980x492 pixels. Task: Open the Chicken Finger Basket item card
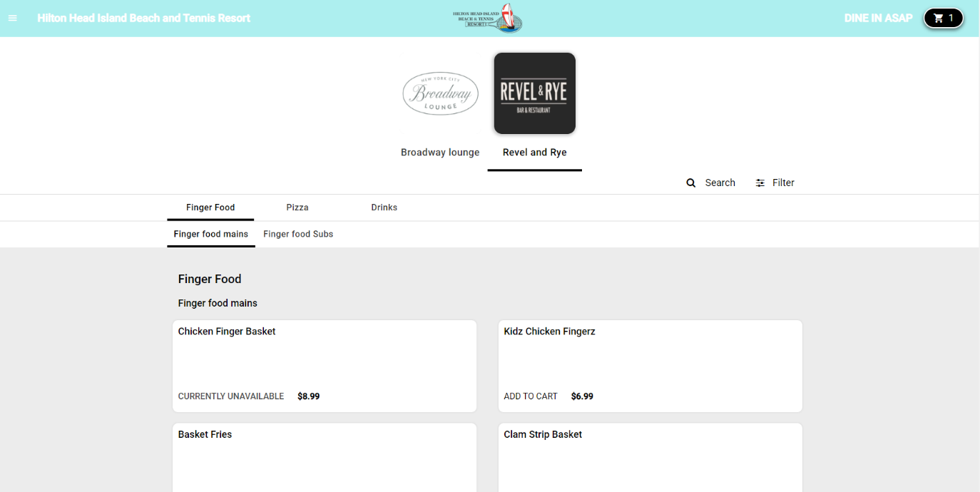tap(325, 366)
